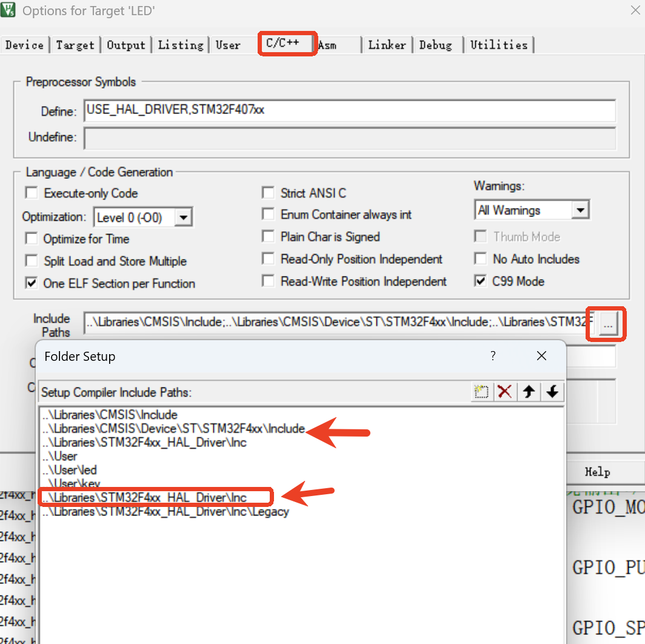
Task: Open the Utilities tab
Action: (x=498, y=44)
